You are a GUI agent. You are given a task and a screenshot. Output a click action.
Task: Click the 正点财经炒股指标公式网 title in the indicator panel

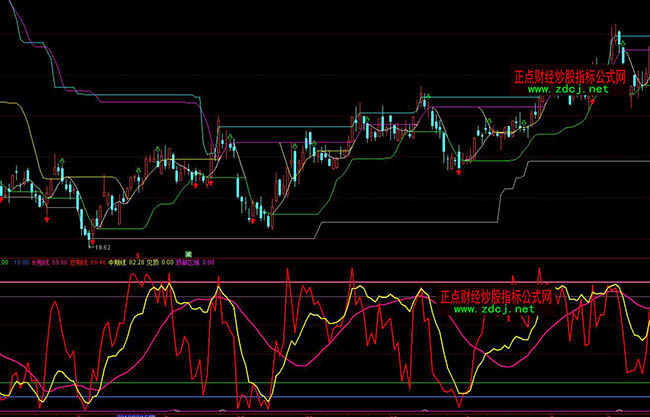(496, 296)
